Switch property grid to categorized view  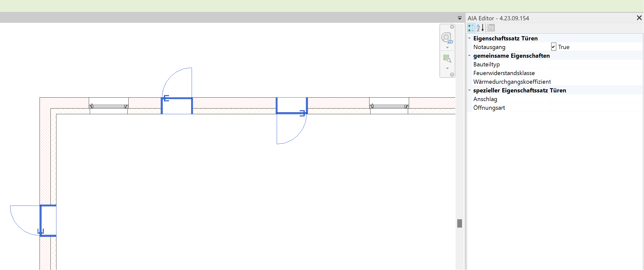click(x=471, y=28)
